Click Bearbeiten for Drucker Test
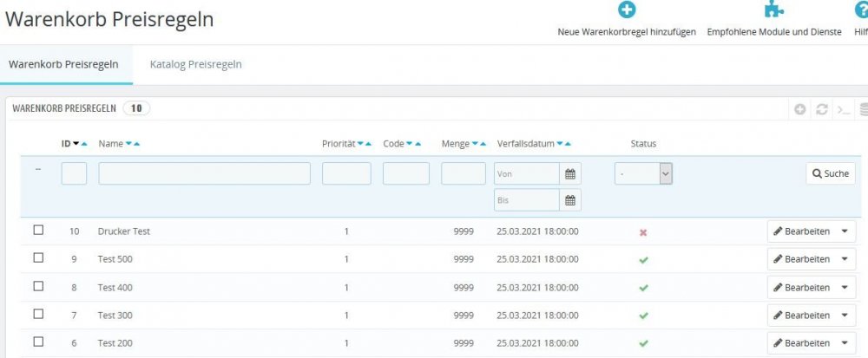The width and height of the screenshot is (868, 358). pos(801,231)
